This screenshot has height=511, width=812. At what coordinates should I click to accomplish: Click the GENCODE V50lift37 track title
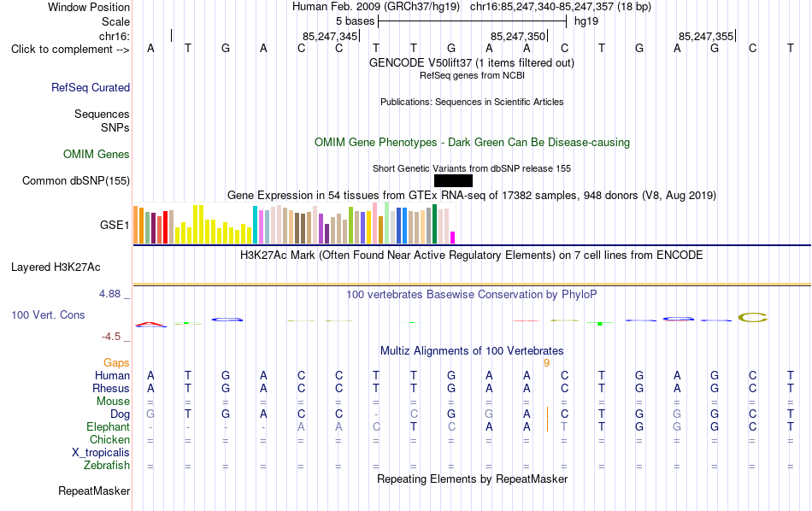472,62
